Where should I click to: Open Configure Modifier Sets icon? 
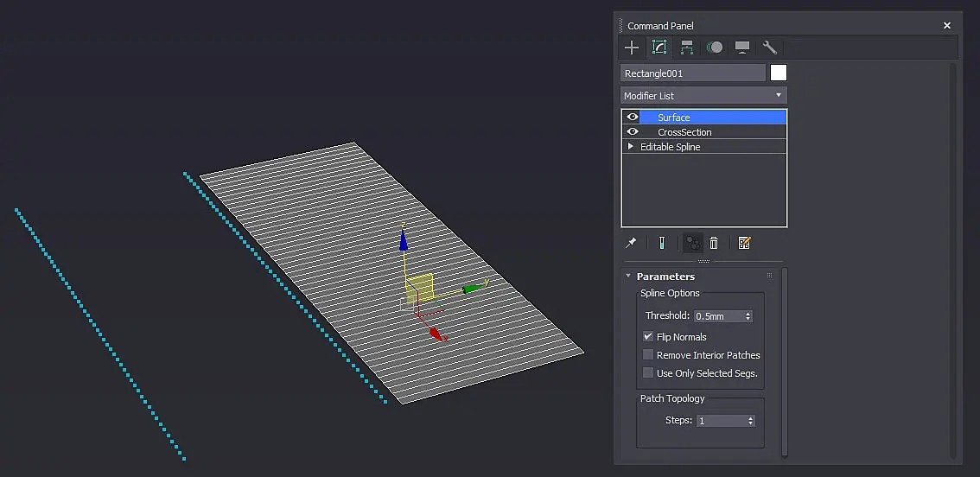(x=744, y=243)
